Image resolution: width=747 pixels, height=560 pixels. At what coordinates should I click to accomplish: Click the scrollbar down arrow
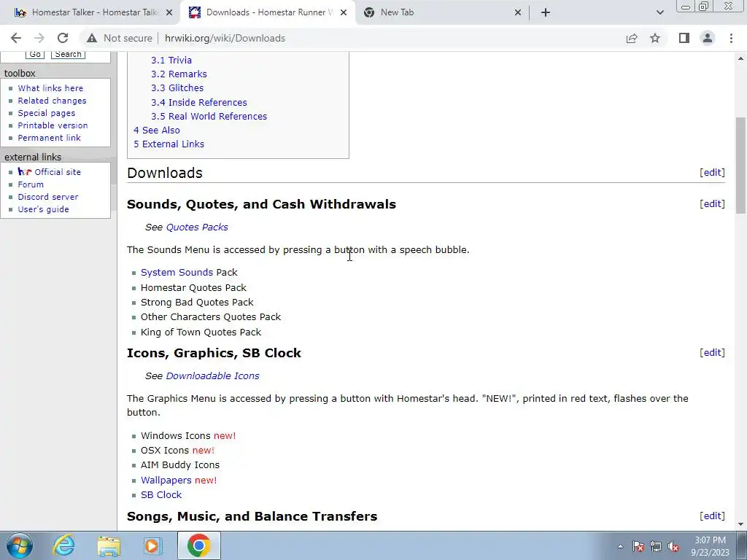coord(740,524)
